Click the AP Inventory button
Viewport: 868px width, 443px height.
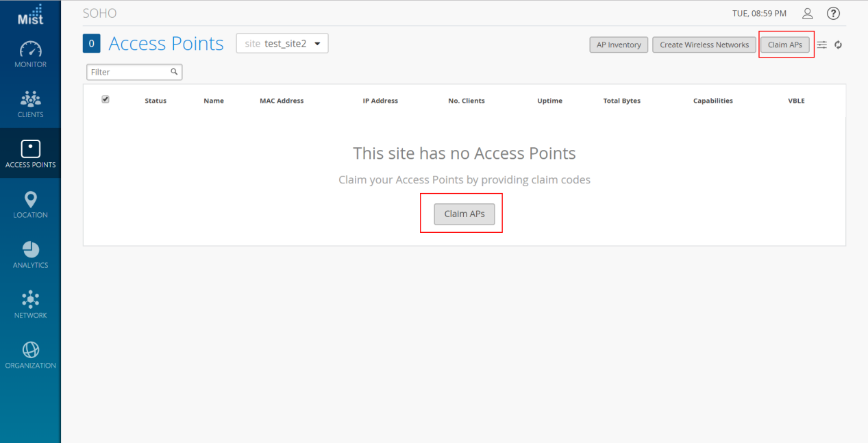click(x=619, y=45)
